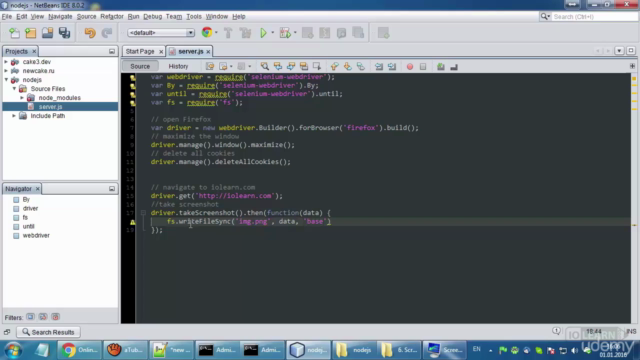Click the Open Project toolbar icon
640x360 pixels.
47,33
